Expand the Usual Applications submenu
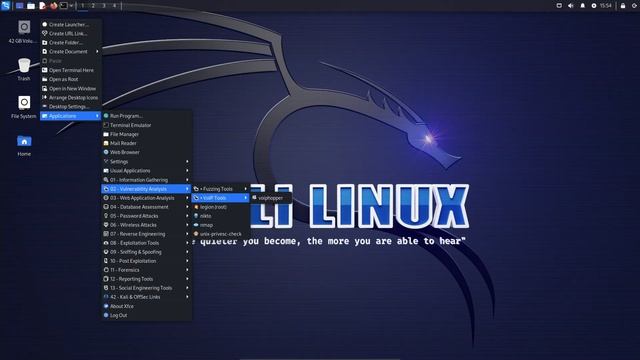640x360 pixels. tap(147, 171)
